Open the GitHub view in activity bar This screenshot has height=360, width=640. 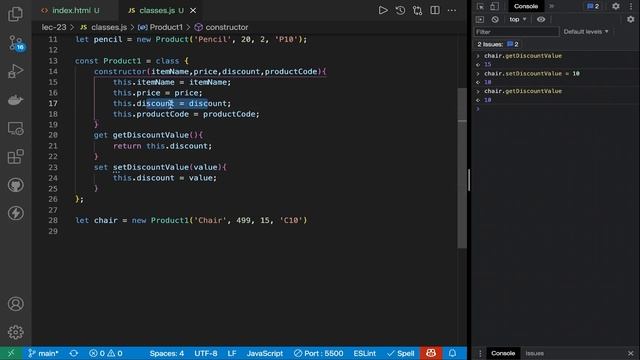[x=16, y=185]
